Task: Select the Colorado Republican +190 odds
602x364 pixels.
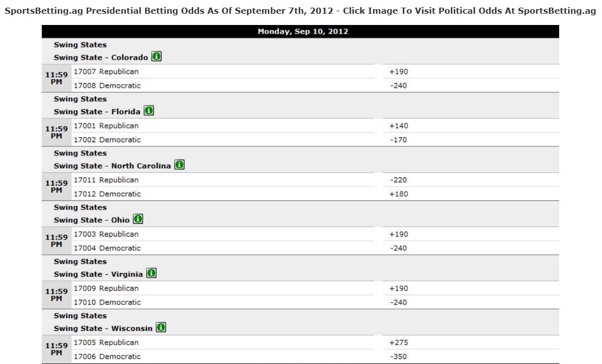Action: pos(399,71)
